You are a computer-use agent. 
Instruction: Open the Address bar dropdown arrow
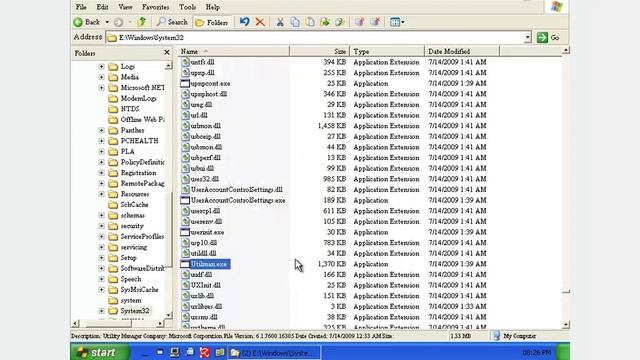pos(527,38)
